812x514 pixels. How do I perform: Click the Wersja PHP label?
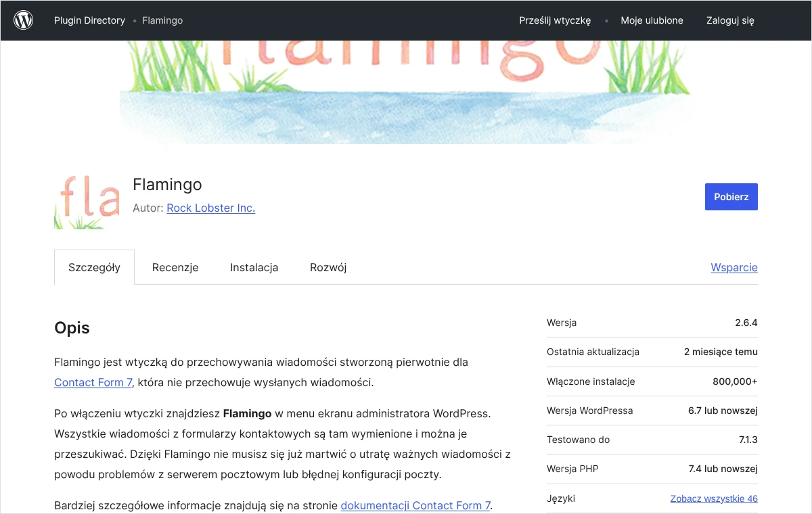click(x=572, y=469)
